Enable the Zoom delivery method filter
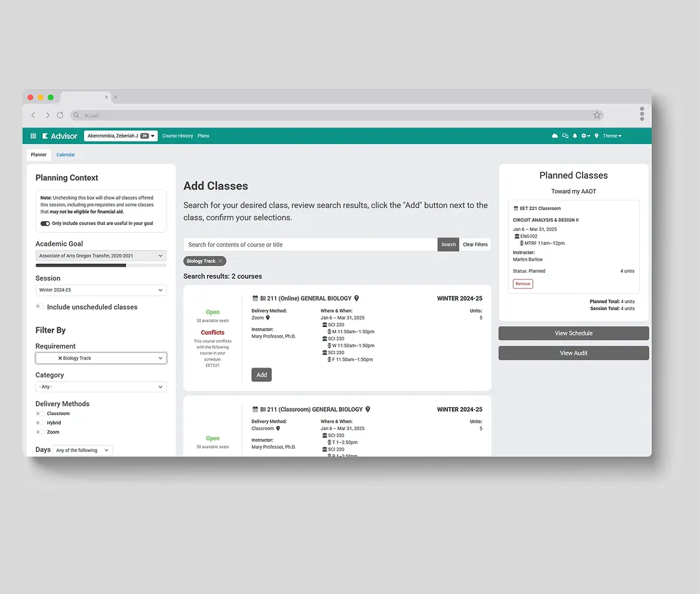700x594 pixels. (40, 432)
